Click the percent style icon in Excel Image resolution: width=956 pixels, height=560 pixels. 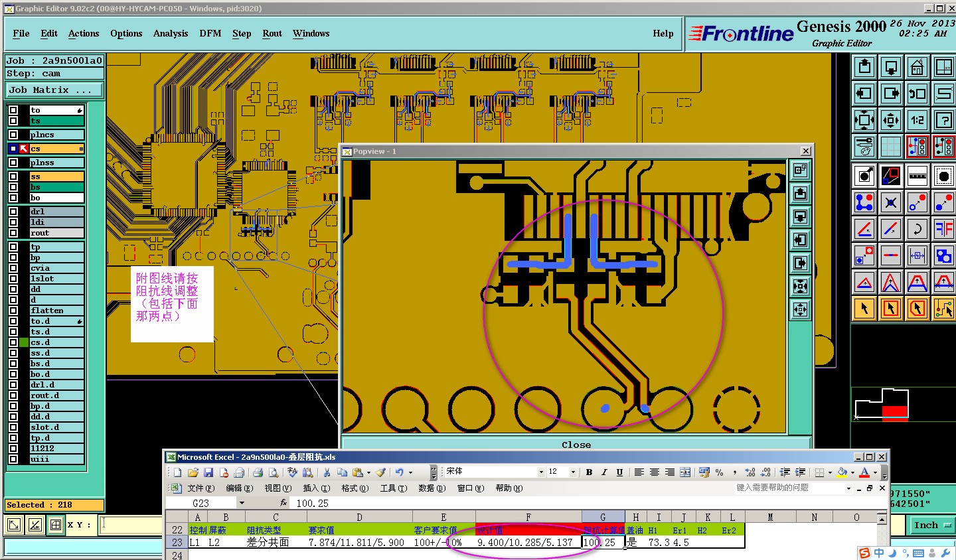pos(720,472)
